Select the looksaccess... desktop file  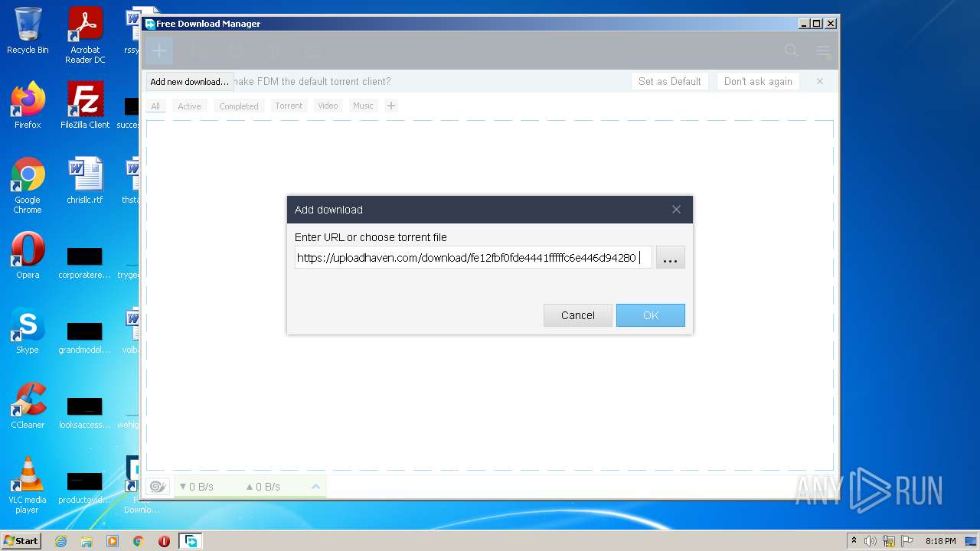(x=85, y=411)
